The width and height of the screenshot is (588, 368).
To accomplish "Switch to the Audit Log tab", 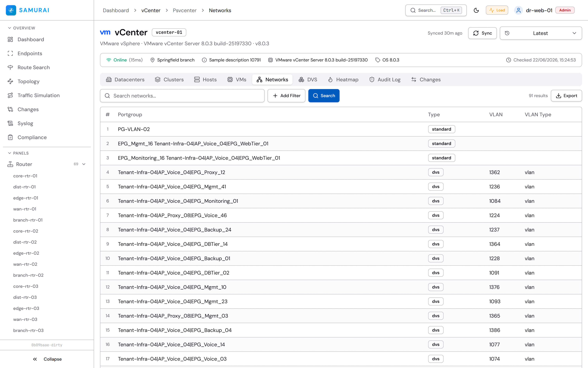I will (x=385, y=80).
